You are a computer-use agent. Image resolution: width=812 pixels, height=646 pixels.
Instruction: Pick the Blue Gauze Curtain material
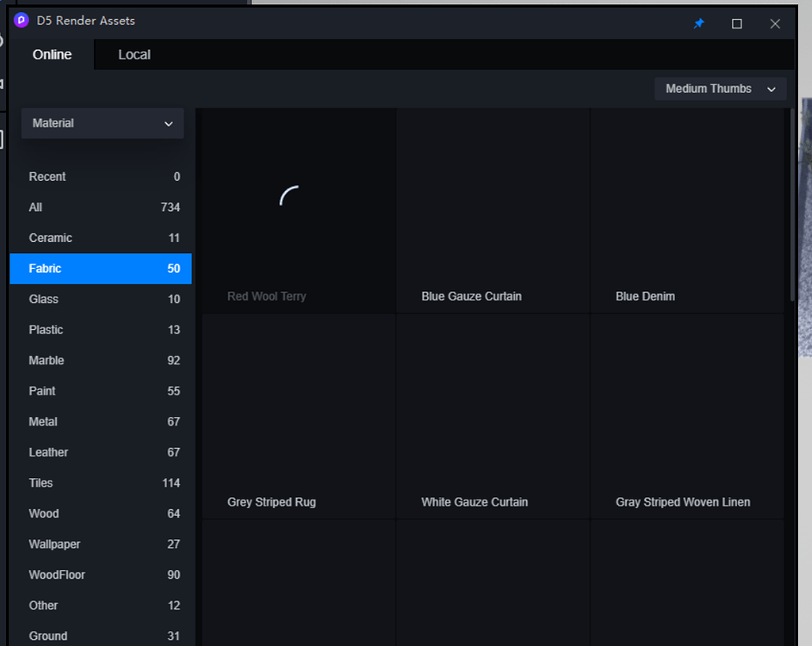pos(493,210)
